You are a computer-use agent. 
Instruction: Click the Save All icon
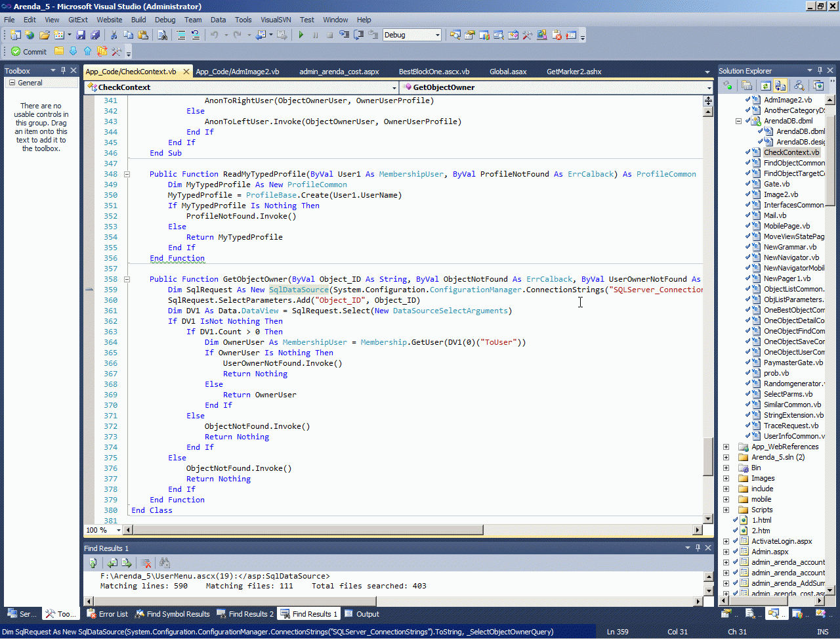tap(95, 35)
